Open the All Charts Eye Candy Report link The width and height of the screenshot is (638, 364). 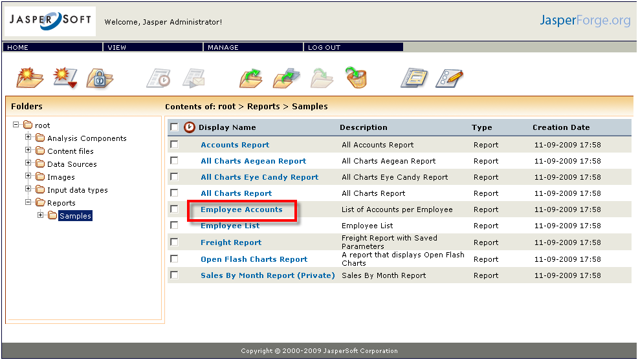tap(259, 177)
